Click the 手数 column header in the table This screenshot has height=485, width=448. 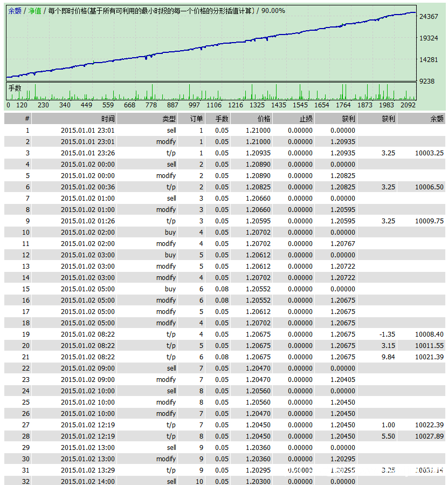tap(222, 119)
